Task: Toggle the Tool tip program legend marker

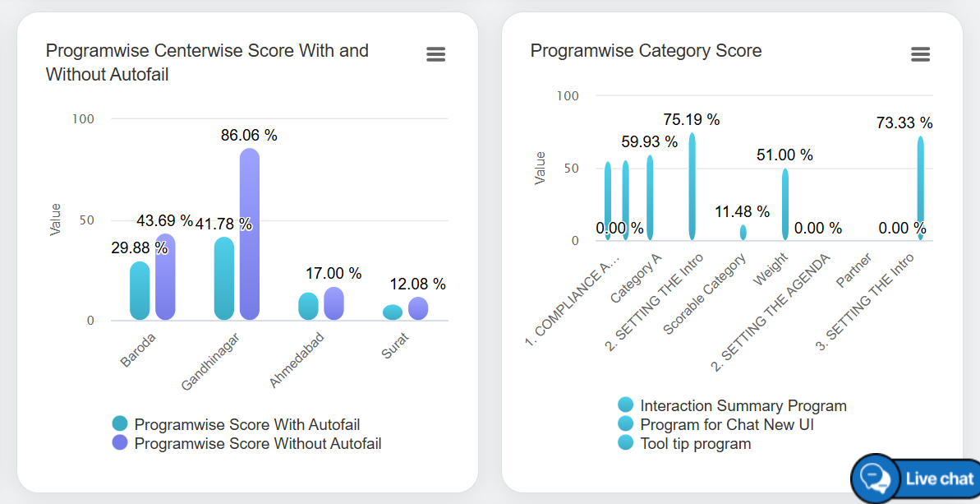Action: coord(626,443)
